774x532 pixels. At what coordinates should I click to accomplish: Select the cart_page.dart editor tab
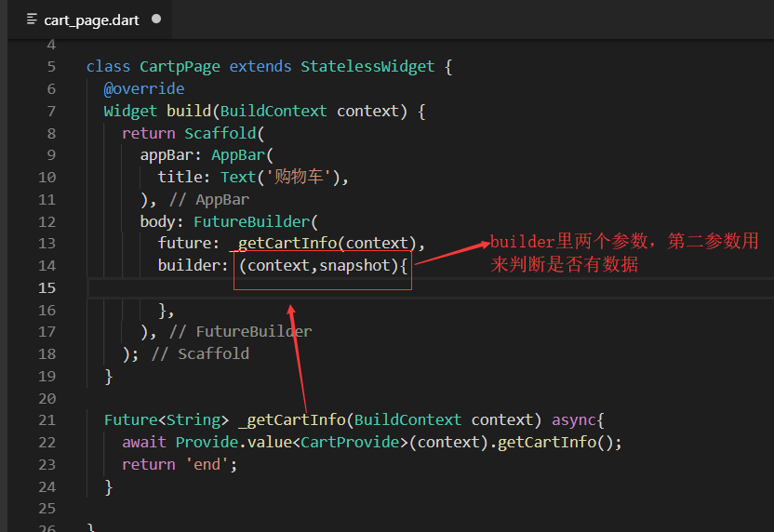click(x=91, y=20)
